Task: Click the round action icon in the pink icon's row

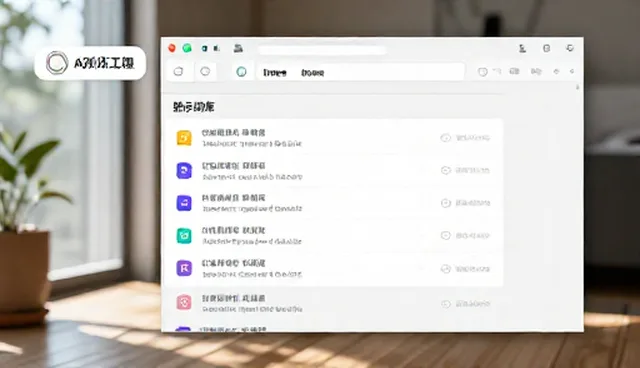Action: pyautogui.click(x=445, y=304)
